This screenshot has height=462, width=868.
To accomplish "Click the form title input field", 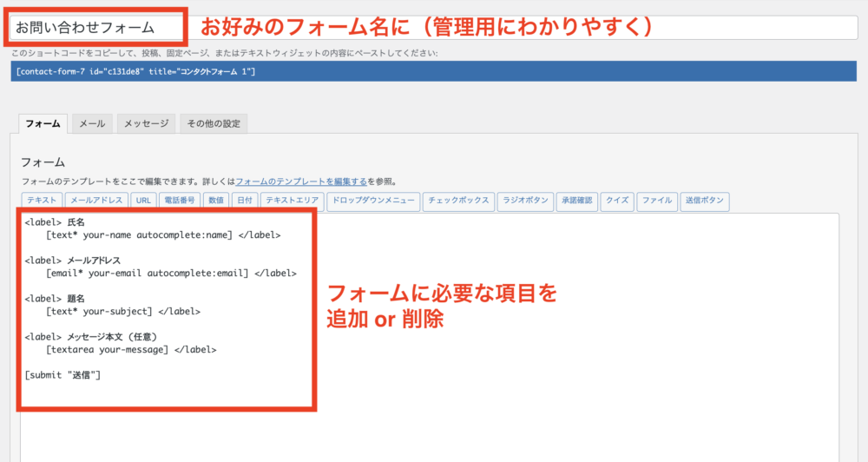I will point(433,27).
